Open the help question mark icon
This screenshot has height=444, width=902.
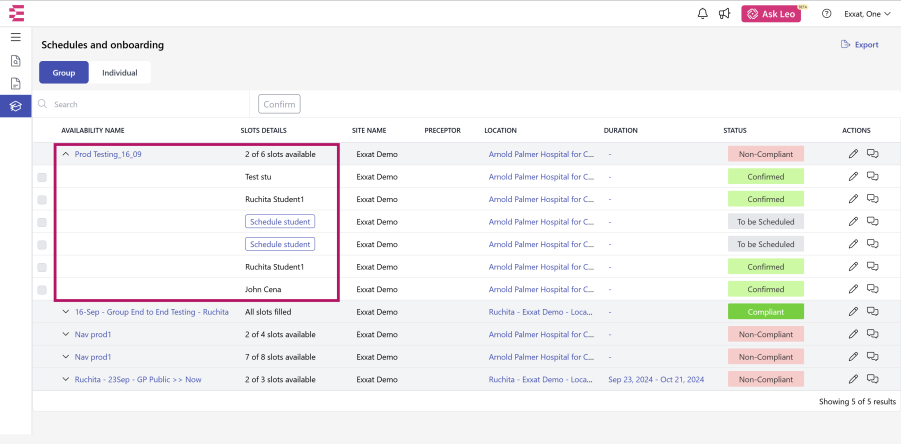click(x=827, y=14)
